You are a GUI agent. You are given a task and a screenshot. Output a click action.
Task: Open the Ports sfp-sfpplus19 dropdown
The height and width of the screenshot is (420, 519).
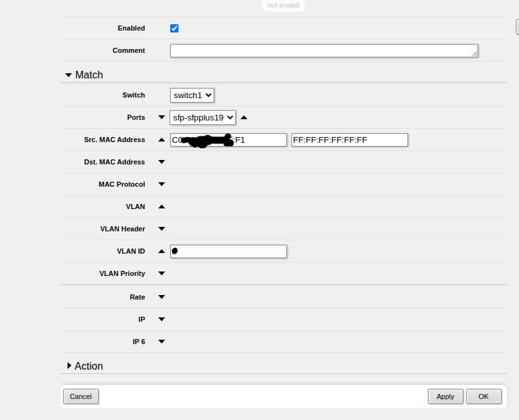click(203, 117)
